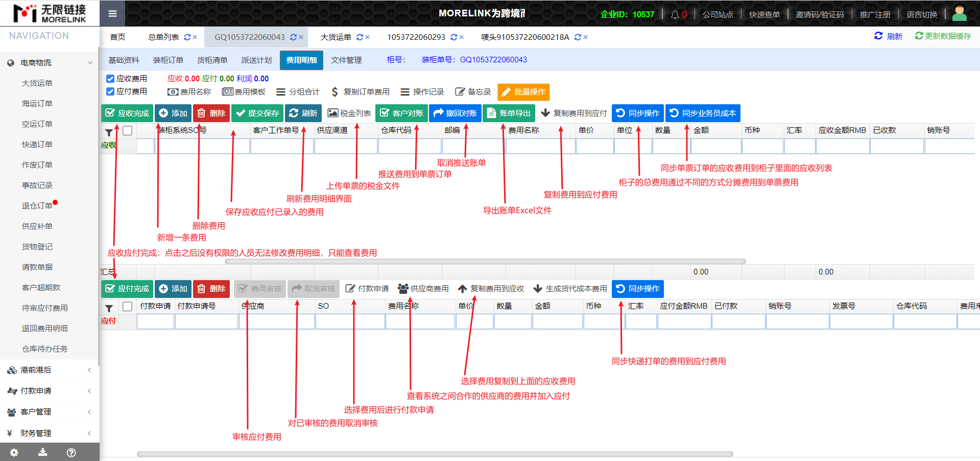Image resolution: width=980 pixels, height=461 pixels.
Task: Expand 港前港后 sidebar section
Action: [49, 370]
